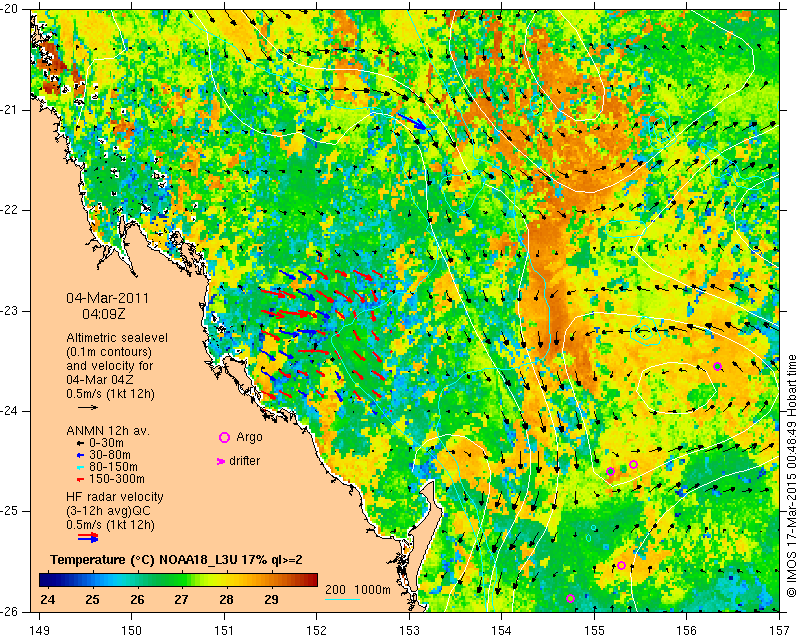
Task: Click the cyan 80-150m ANMN legend arrow
Action: (80, 467)
